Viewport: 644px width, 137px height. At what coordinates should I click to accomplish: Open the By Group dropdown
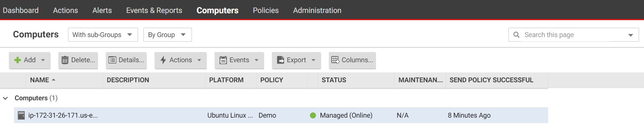coord(167,35)
